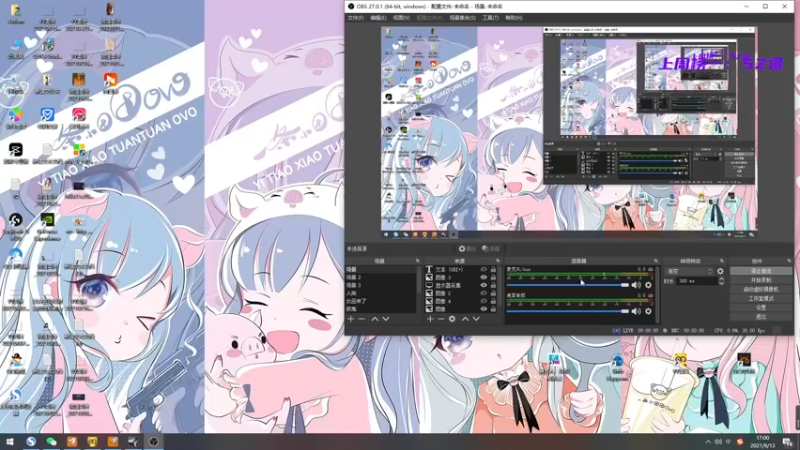Add a new scene with plus icon
This screenshot has height=450, width=800.
click(351, 319)
